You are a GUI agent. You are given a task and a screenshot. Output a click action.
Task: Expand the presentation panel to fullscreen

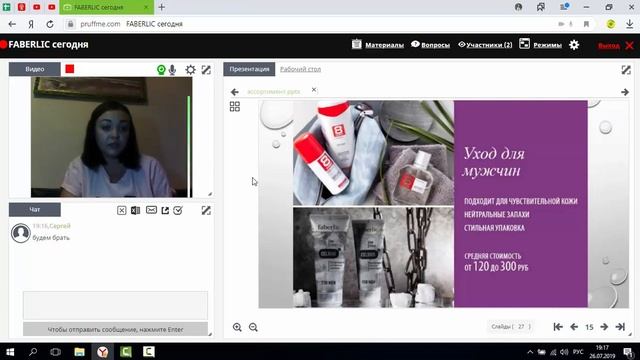(x=626, y=70)
